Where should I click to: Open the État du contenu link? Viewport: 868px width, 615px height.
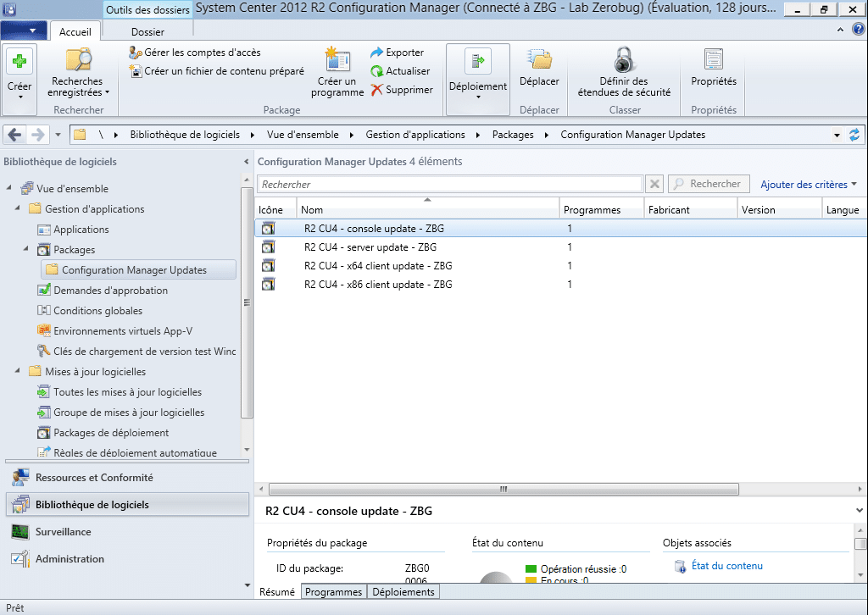point(726,566)
